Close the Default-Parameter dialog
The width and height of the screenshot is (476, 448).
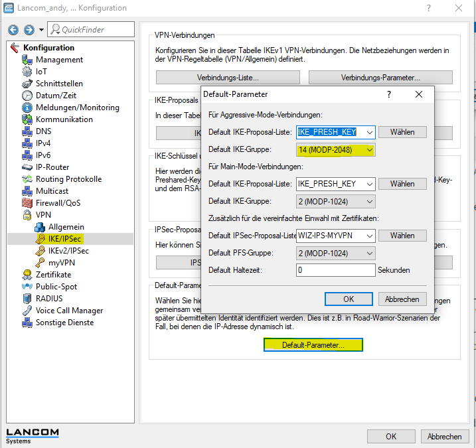tap(419, 94)
